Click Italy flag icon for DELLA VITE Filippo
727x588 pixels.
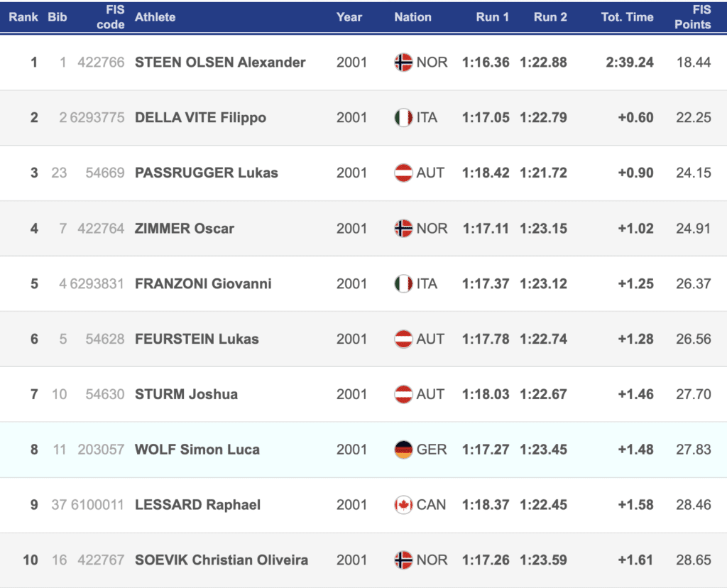pos(403,117)
